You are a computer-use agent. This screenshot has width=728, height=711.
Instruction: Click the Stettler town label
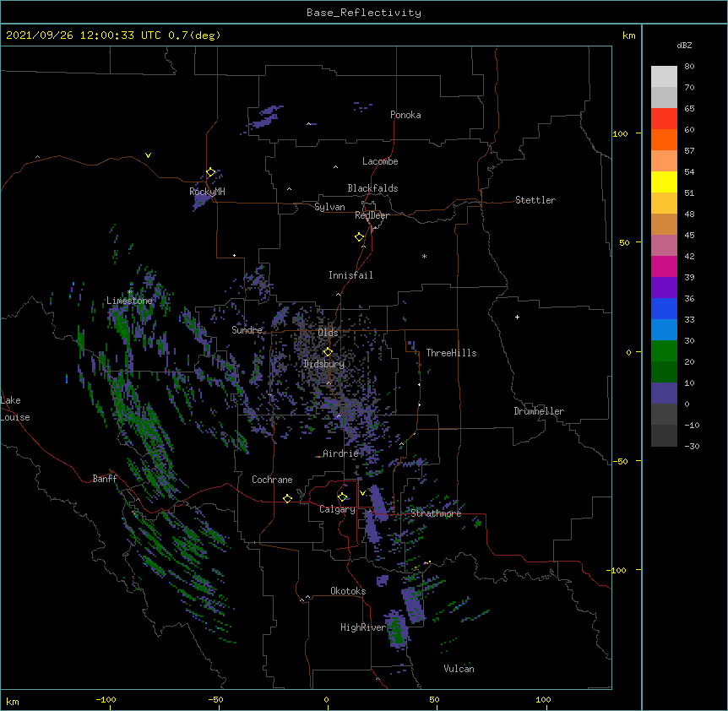535,200
